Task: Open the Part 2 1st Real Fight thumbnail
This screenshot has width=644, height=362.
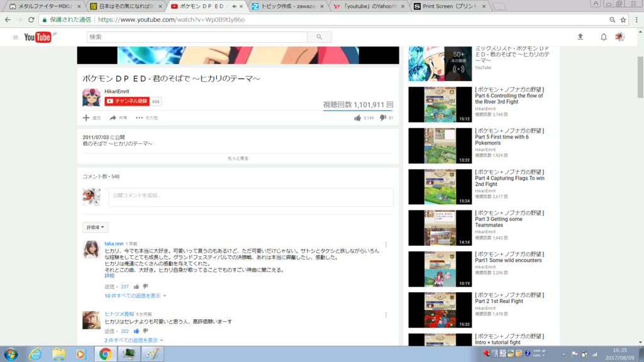Action: [440, 310]
